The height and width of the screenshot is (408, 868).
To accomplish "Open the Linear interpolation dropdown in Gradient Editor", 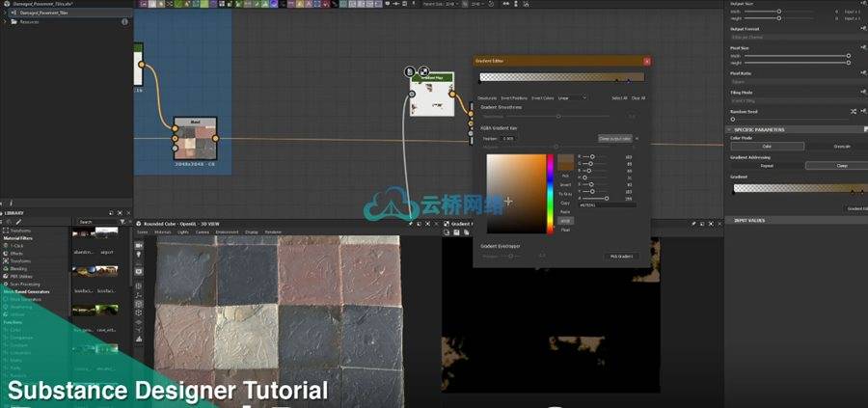I will tap(572, 98).
